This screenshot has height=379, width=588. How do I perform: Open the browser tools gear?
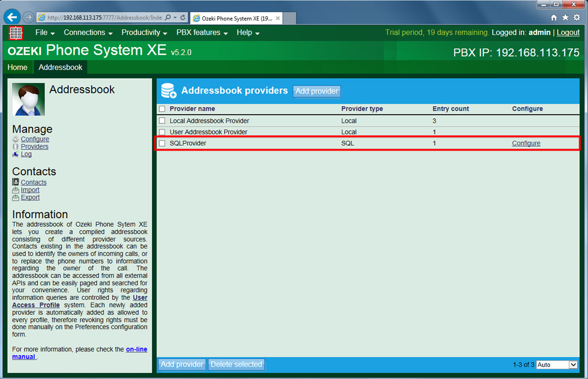tap(577, 17)
